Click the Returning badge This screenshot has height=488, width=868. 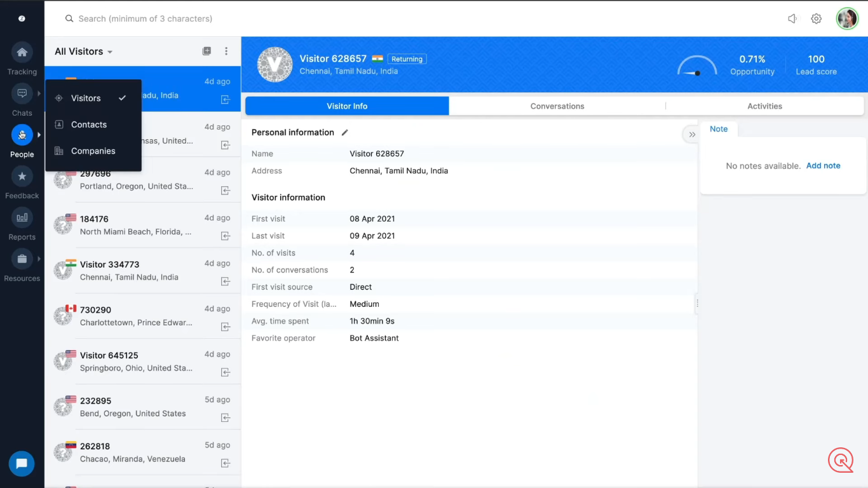coord(407,59)
